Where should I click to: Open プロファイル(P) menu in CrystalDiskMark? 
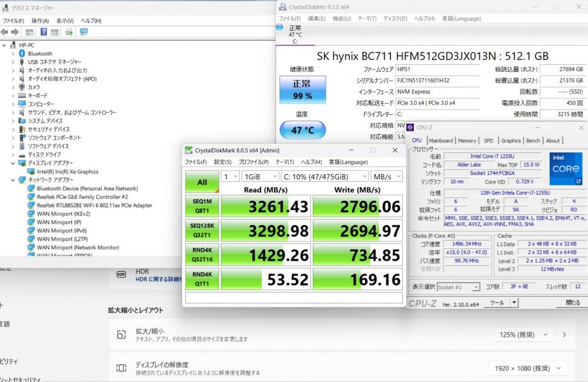pyautogui.click(x=253, y=162)
